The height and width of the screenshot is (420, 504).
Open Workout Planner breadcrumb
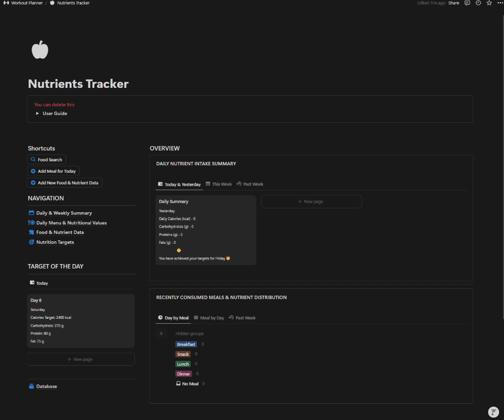point(27,3)
